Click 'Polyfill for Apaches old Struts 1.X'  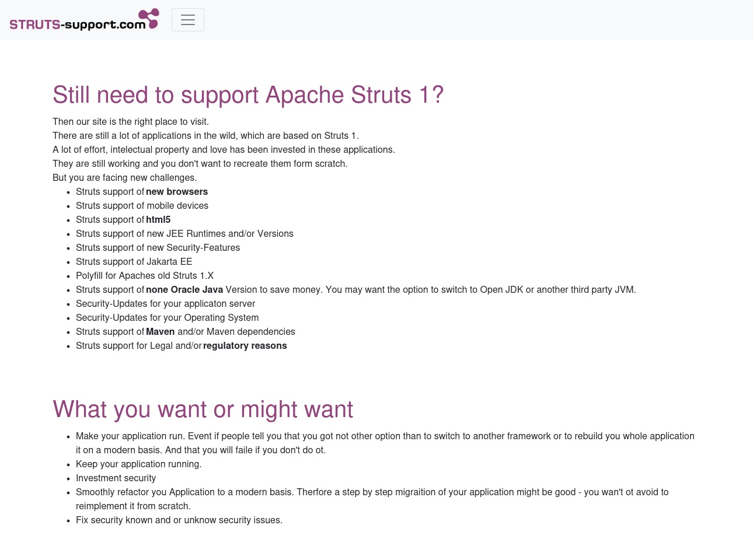pyautogui.click(x=145, y=275)
